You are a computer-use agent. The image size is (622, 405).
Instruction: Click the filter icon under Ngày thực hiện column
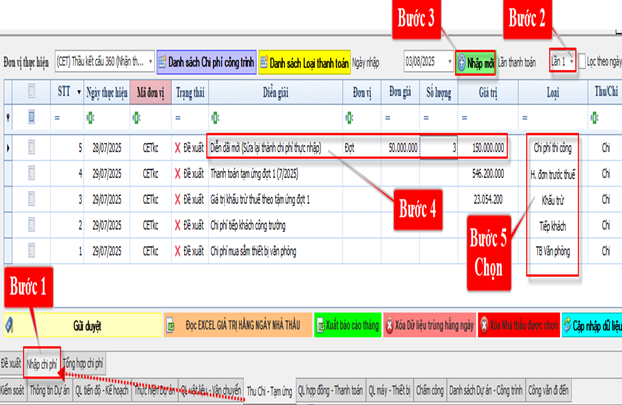pos(89,119)
